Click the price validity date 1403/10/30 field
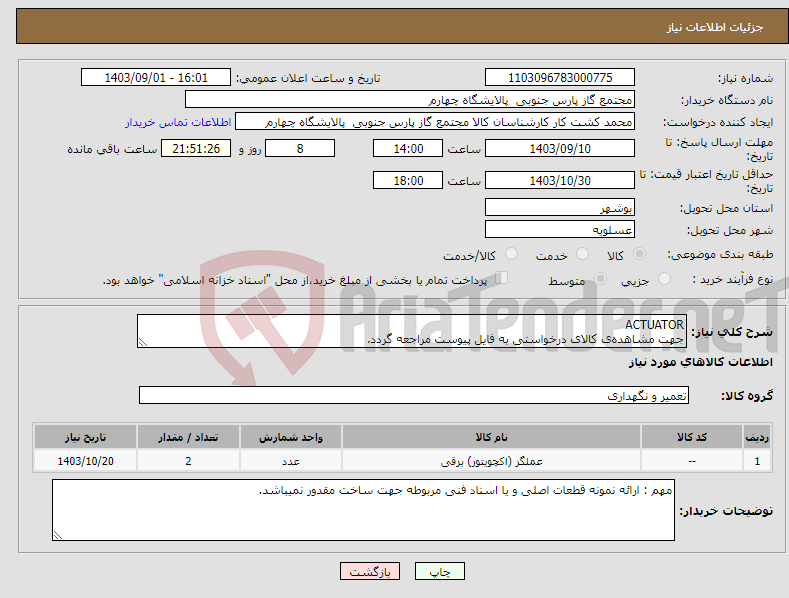 pos(560,180)
